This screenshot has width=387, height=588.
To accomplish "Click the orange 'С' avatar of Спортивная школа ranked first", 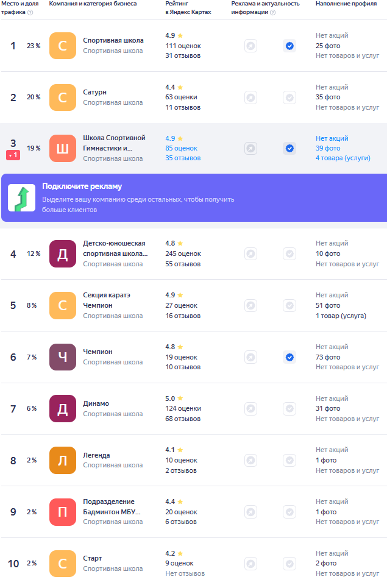I will click(x=63, y=46).
